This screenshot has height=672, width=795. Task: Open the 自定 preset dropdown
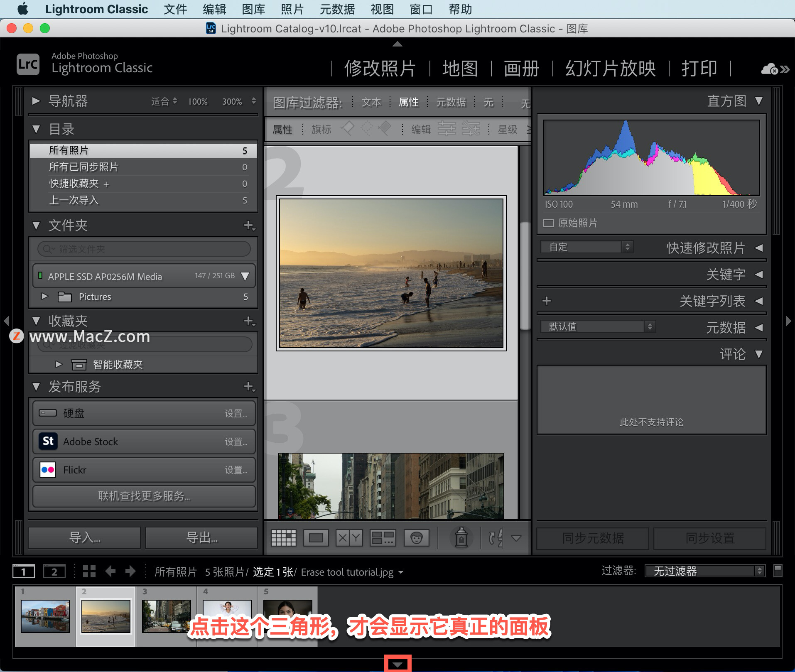[586, 247]
